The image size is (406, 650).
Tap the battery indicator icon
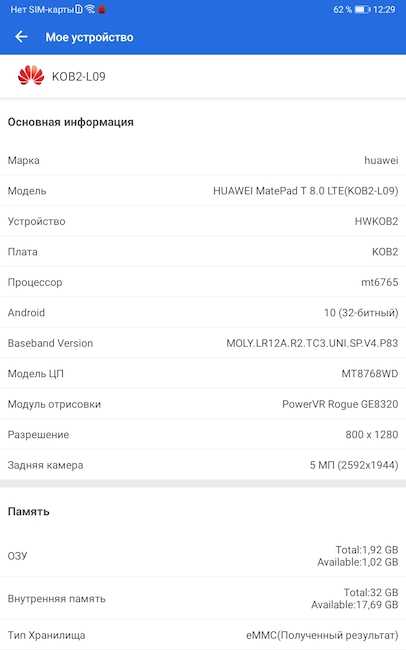(362, 9)
